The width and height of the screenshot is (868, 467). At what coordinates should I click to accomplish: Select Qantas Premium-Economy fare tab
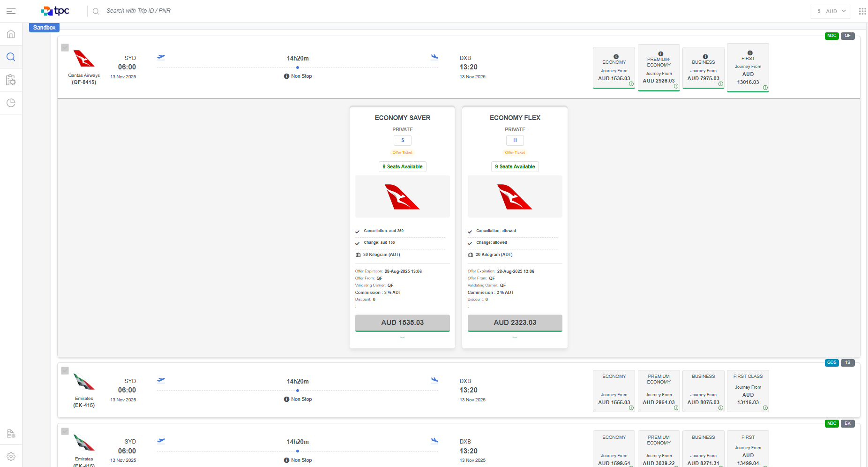click(x=658, y=68)
